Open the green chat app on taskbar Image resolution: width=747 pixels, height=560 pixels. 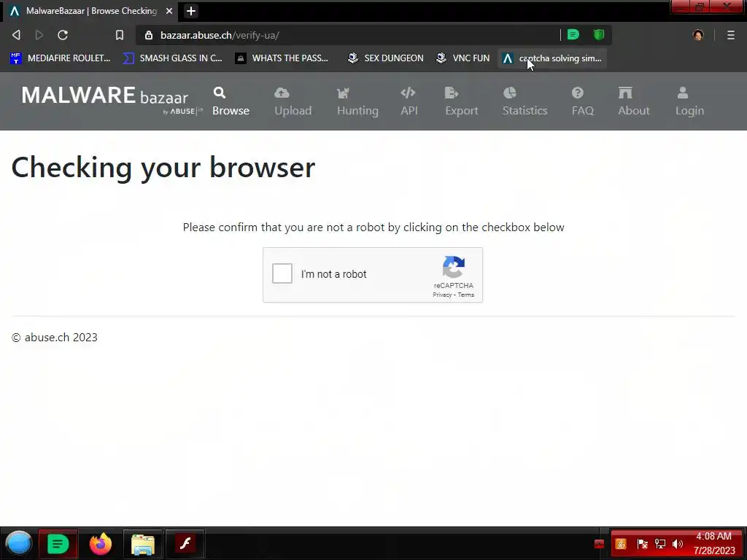(x=58, y=543)
